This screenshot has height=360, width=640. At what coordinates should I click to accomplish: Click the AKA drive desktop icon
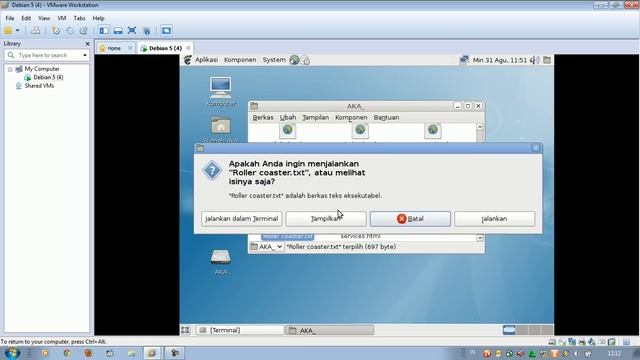pyautogui.click(x=221, y=262)
